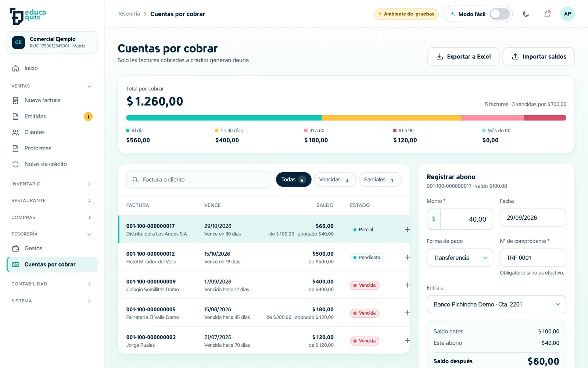
Task: Expand row plus for Colegio Semillitas Demo
Action: tap(407, 285)
